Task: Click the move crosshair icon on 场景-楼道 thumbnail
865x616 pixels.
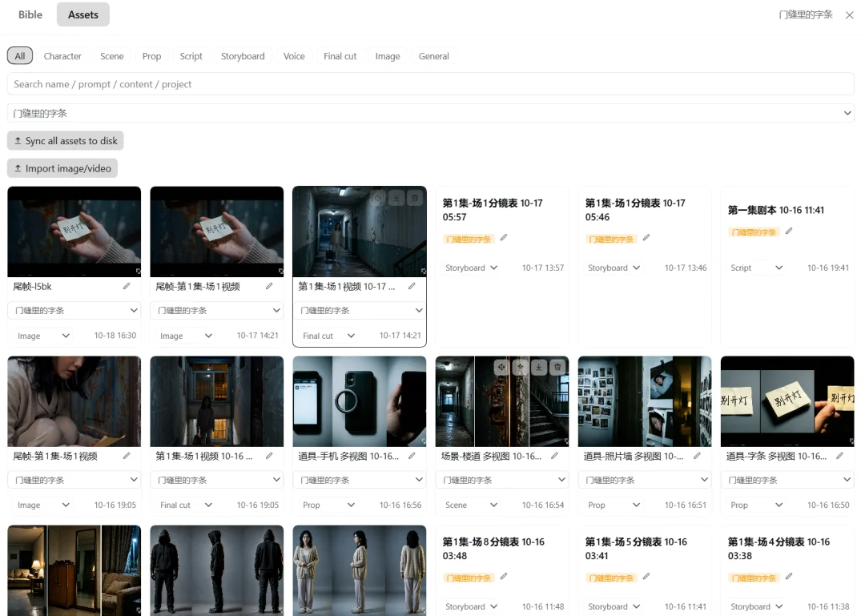Action: click(x=501, y=367)
